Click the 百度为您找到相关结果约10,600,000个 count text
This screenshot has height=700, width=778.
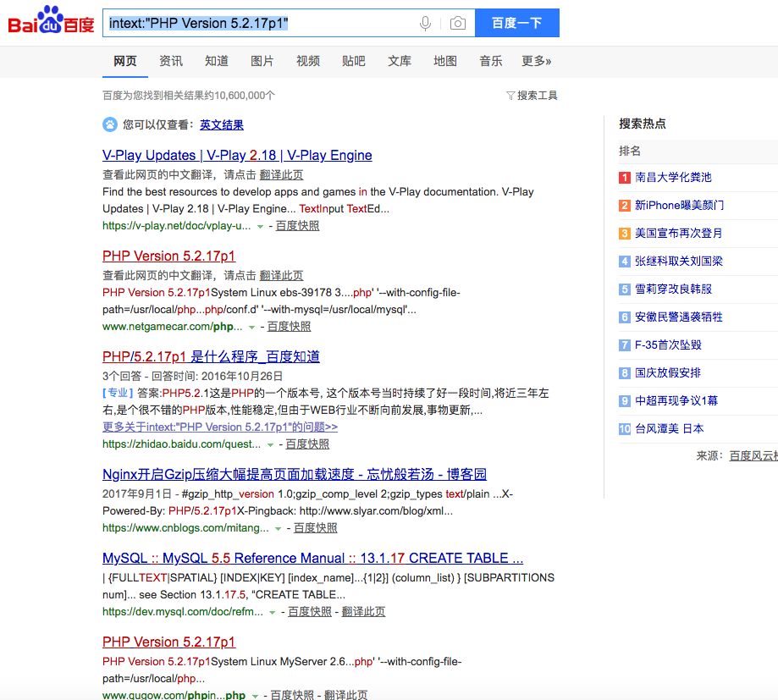[189, 96]
